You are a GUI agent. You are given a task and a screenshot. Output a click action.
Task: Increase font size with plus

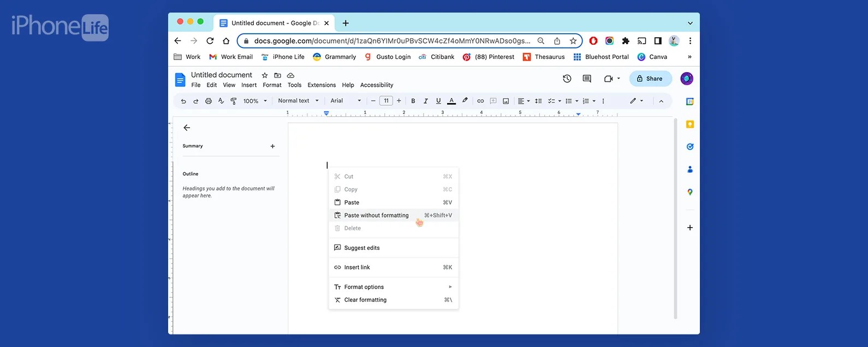(x=399, y=101)
